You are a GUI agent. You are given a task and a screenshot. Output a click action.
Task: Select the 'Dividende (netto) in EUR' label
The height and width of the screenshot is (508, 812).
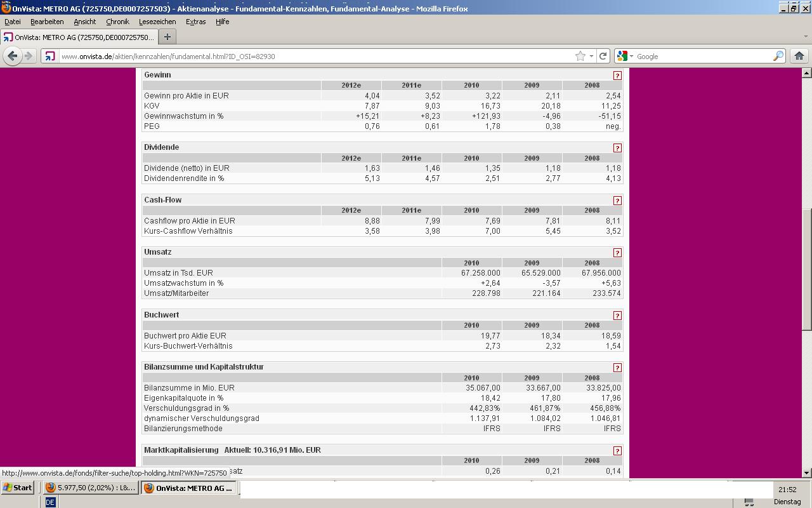pos(187,168)
